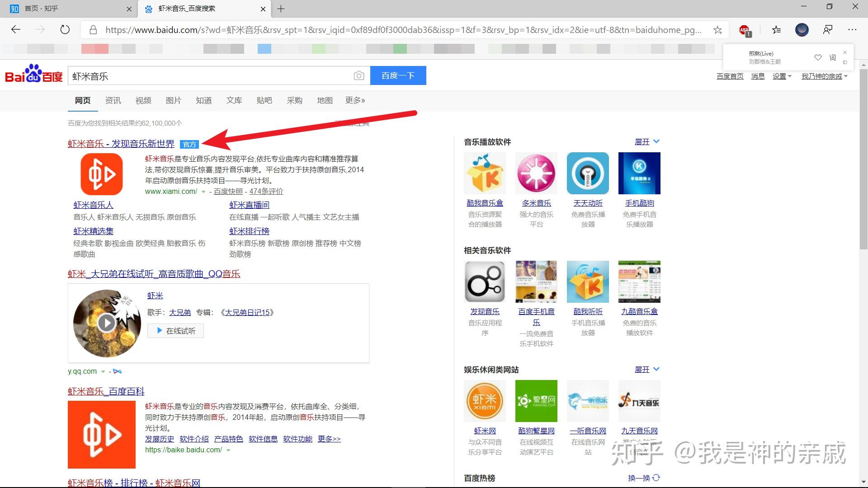Screen dimensions: 868x488
Task: Open 酷我音乐盒 app icon
Action: [485, 173]
